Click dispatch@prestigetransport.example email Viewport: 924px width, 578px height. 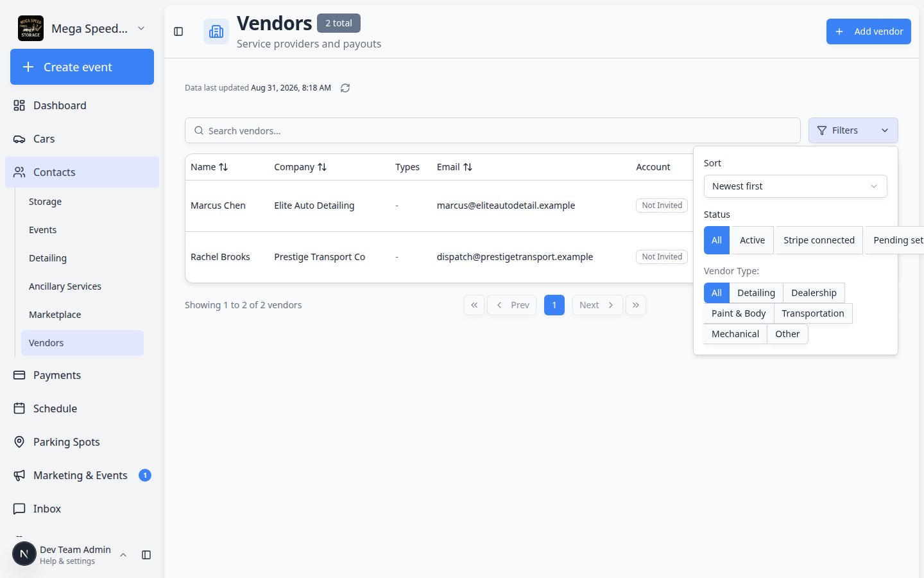pyautogui.click(x=515, y=257)
